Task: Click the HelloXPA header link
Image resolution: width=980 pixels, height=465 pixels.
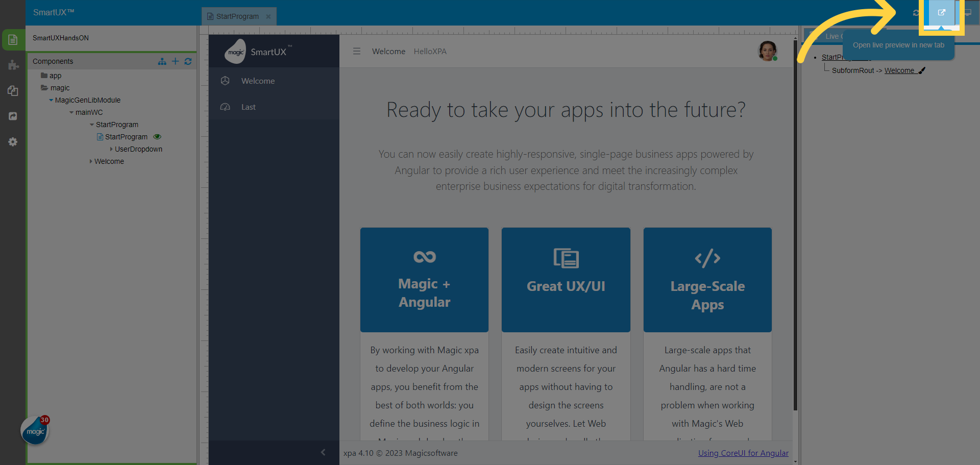Action: 430,52
